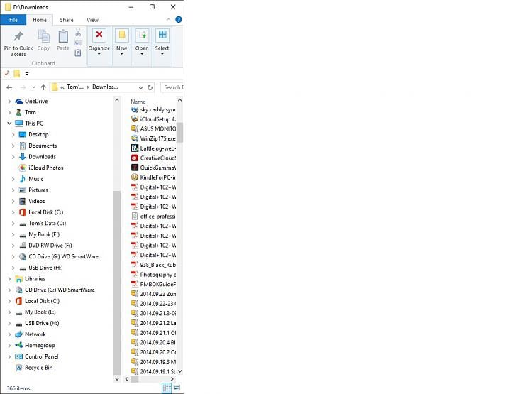Open address bar history dropdown

tap(140, 87)
